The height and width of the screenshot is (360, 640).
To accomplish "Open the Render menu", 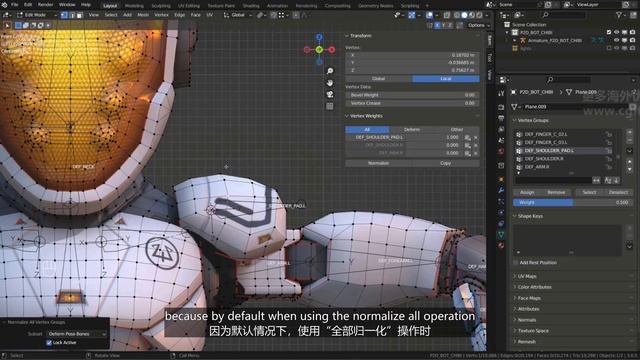I will [45, 5].
